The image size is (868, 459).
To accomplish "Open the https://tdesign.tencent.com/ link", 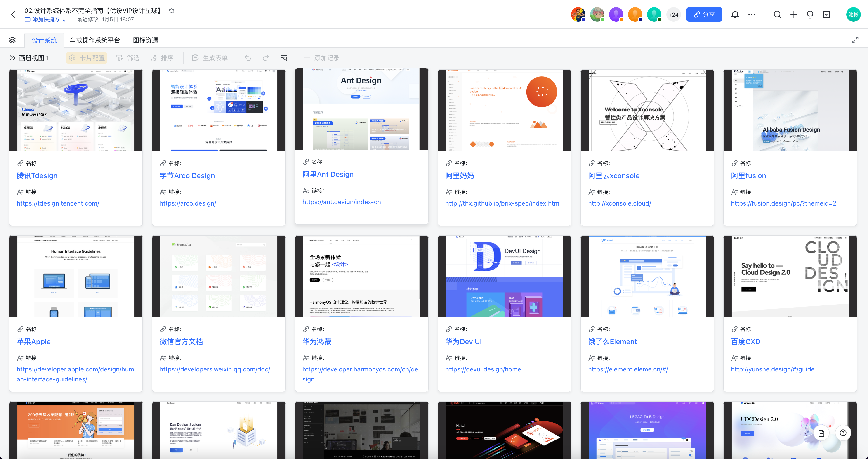I will (x=58, y=203).
